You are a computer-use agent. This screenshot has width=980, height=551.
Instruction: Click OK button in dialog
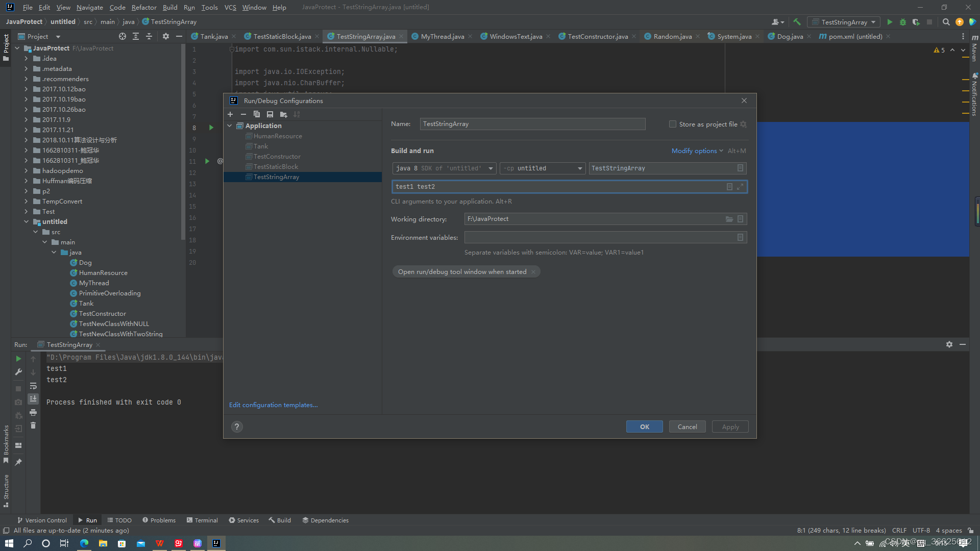pos(645,427)
